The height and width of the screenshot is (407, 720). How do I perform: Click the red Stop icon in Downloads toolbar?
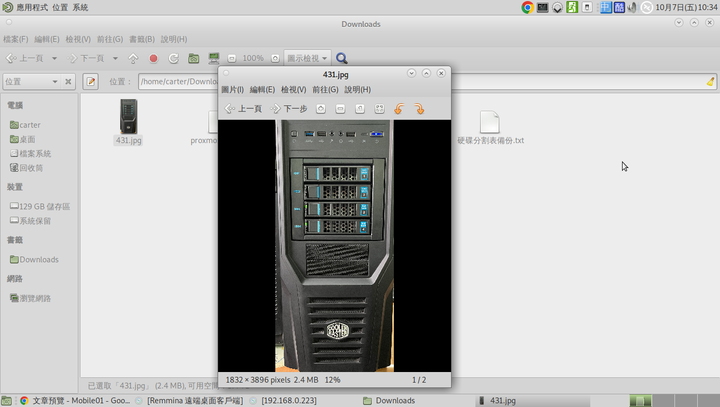(153, 58)
